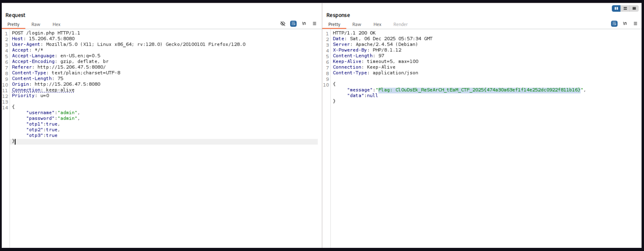Select the Response Pretty tab

click(334, 24)
